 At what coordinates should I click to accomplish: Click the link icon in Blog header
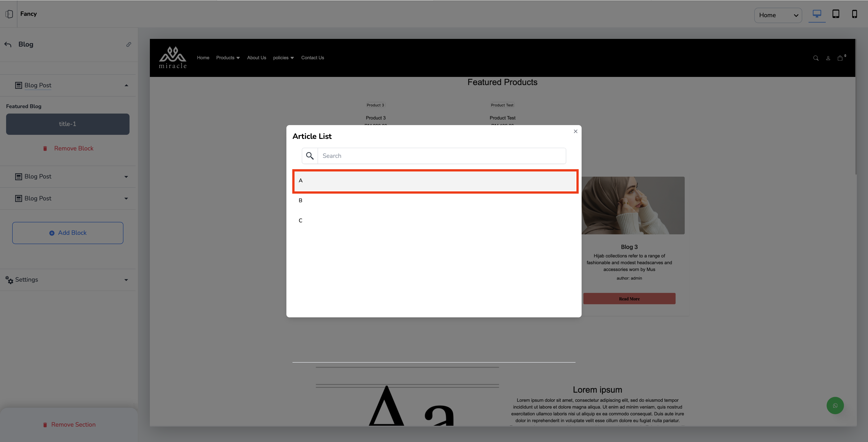129,45
